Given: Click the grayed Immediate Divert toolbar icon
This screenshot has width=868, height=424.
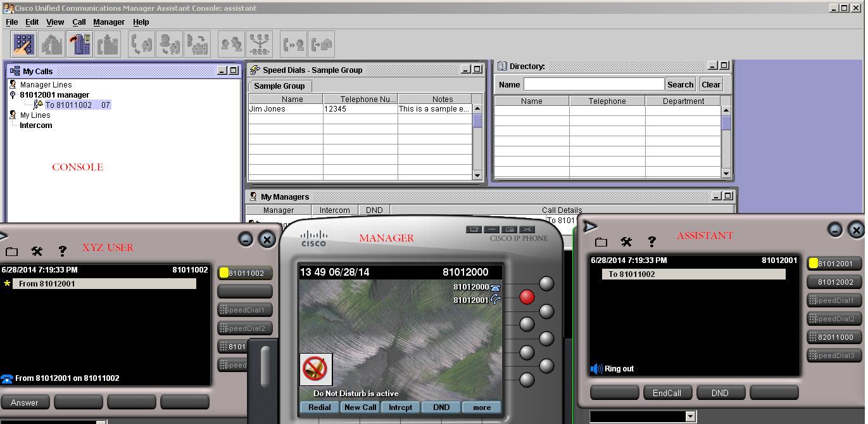Looking at the screenshot, I should tap(293, 44).
